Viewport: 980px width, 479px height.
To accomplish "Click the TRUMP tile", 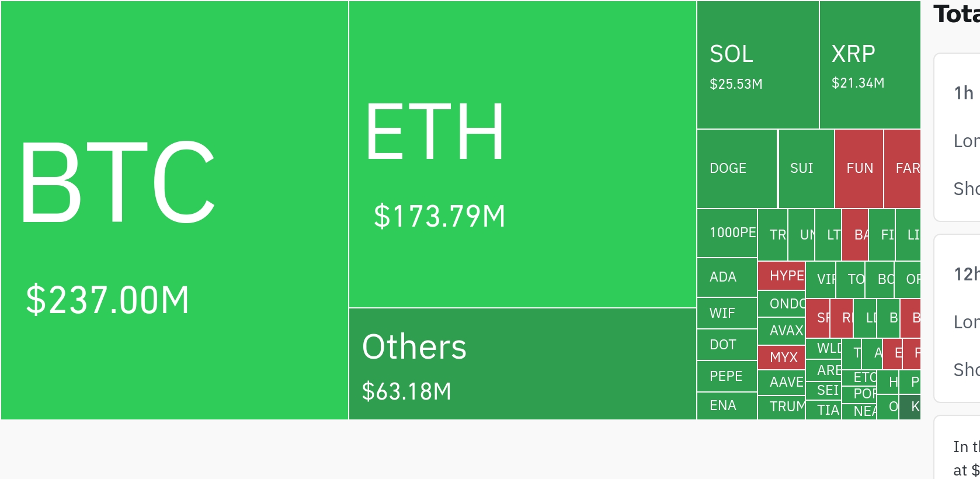I will (781, 408).
